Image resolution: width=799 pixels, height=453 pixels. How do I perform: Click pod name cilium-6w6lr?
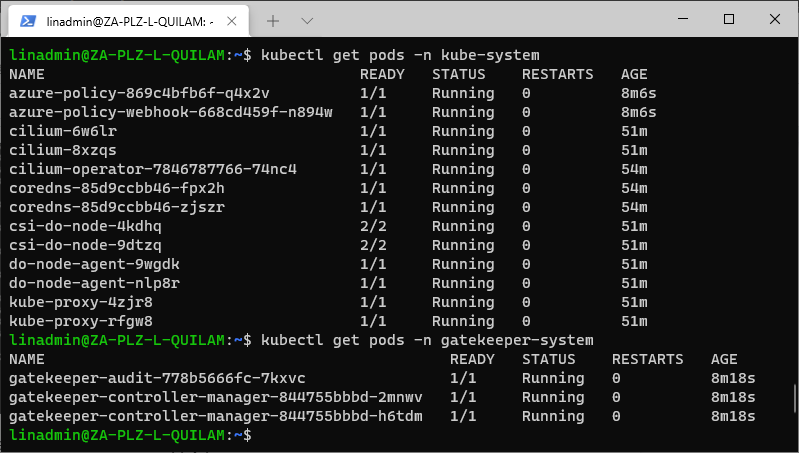click(x=63, y=131)
